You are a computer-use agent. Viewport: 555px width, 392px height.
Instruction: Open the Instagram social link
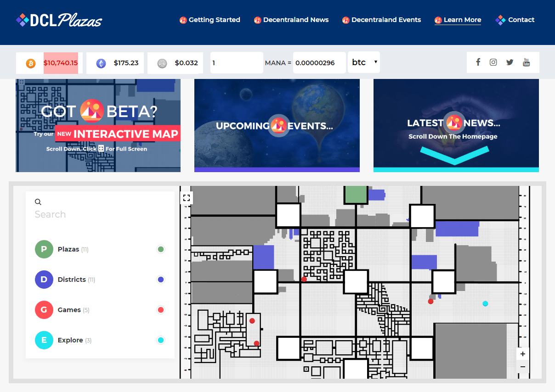[x=493, y=62]
